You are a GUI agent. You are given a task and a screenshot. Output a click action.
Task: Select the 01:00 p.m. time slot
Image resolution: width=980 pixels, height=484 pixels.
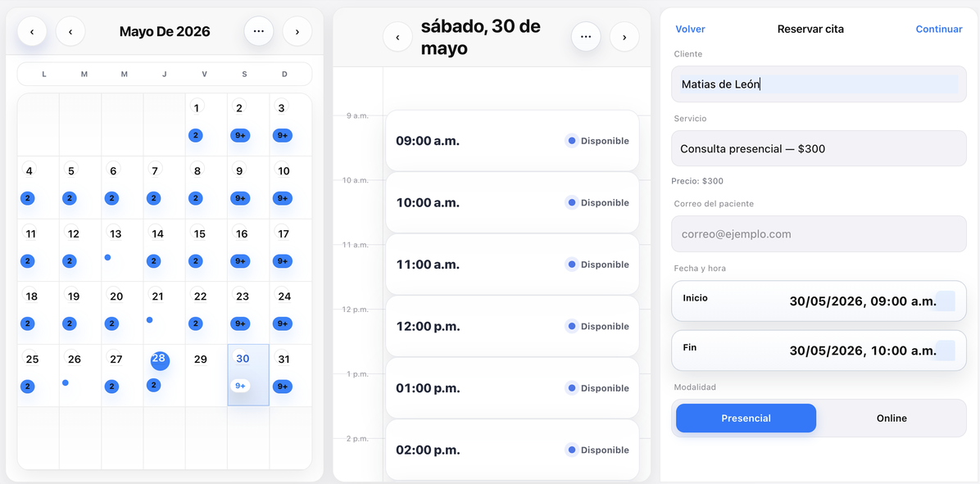[512, 388]
